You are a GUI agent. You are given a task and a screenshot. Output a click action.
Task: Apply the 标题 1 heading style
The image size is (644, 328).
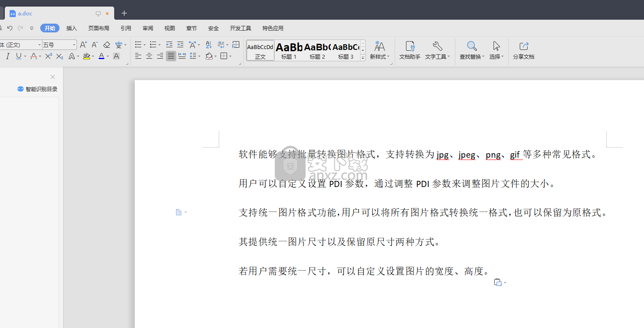[289, 50]
